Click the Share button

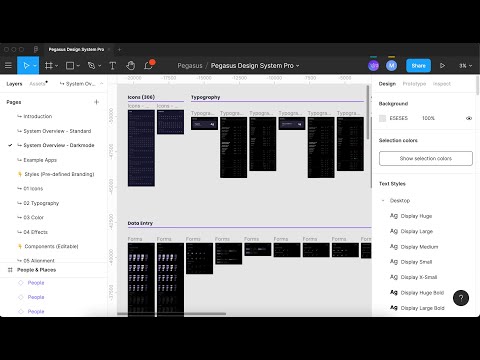pos(418,66)
